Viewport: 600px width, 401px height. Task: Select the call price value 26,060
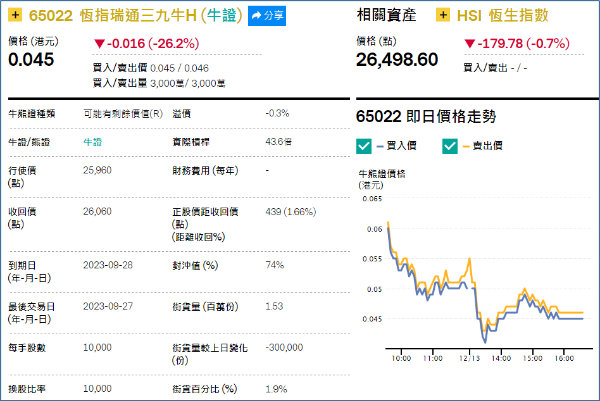point(97,212)
